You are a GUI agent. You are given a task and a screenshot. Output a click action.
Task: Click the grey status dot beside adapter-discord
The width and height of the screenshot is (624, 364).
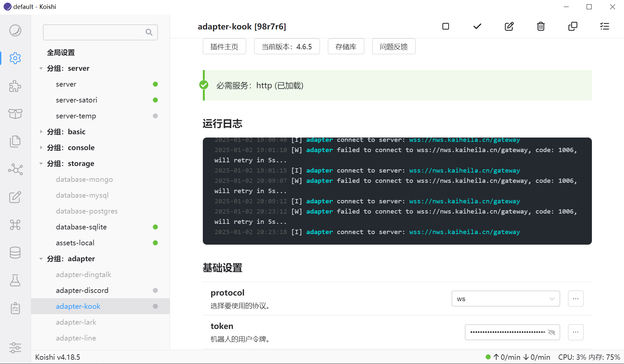(155, 290)
